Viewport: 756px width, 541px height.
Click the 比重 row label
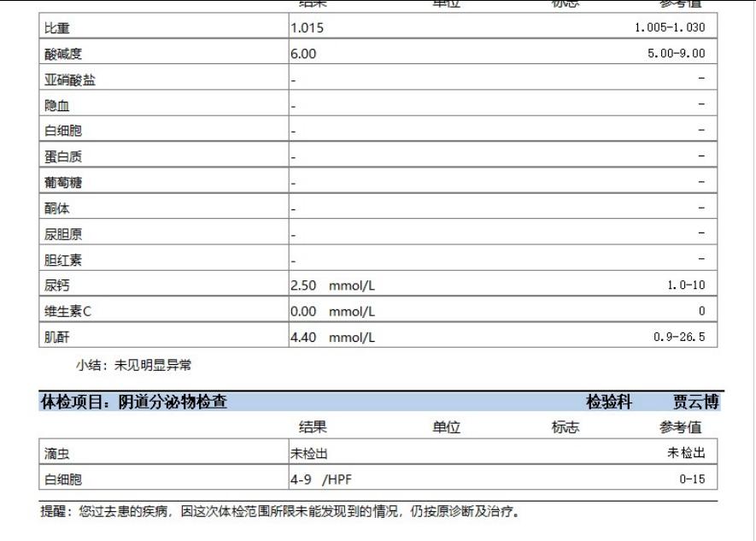pyautogui.click(x=56, y=28)
